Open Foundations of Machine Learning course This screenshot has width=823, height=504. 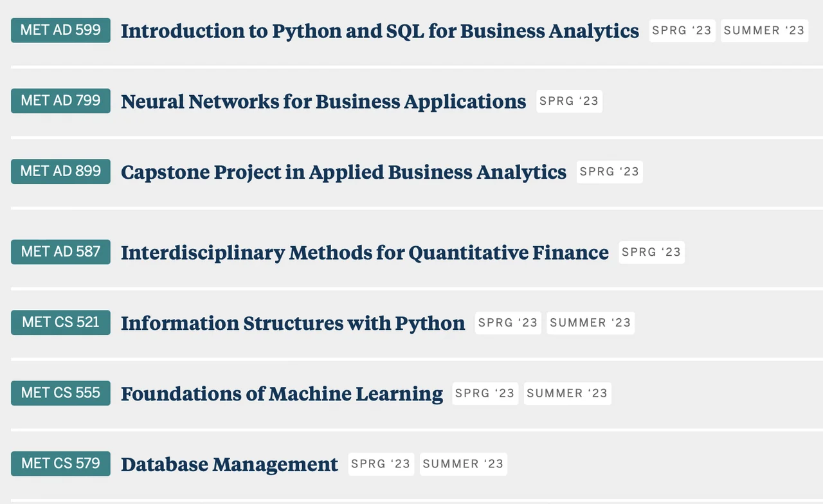282,394
